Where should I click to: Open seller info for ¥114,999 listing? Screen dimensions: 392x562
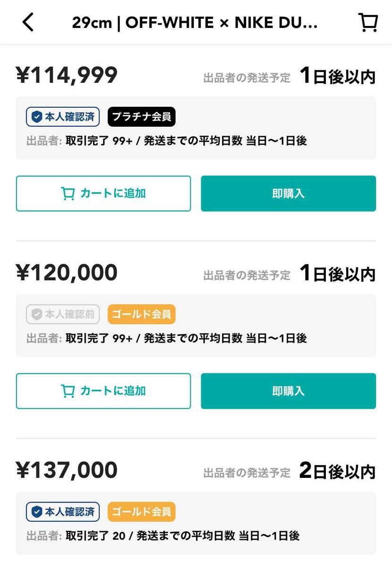point(167,141)
